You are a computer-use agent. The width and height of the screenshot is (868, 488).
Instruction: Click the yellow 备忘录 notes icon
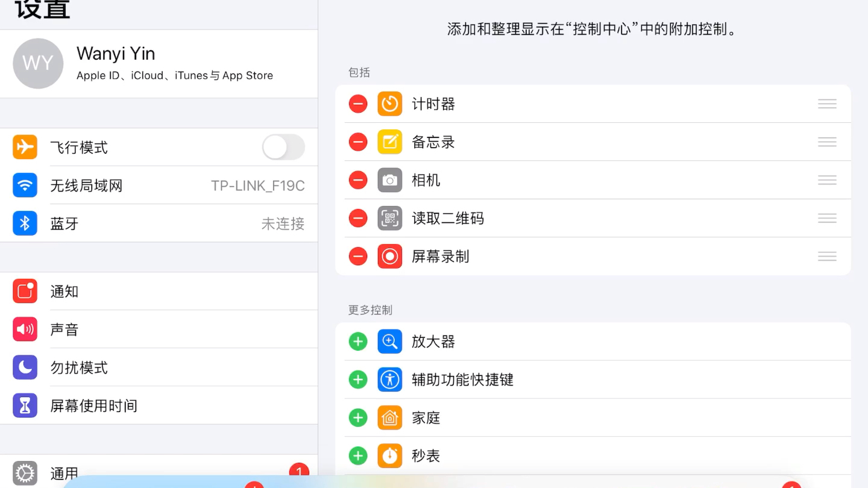[390, 142]
